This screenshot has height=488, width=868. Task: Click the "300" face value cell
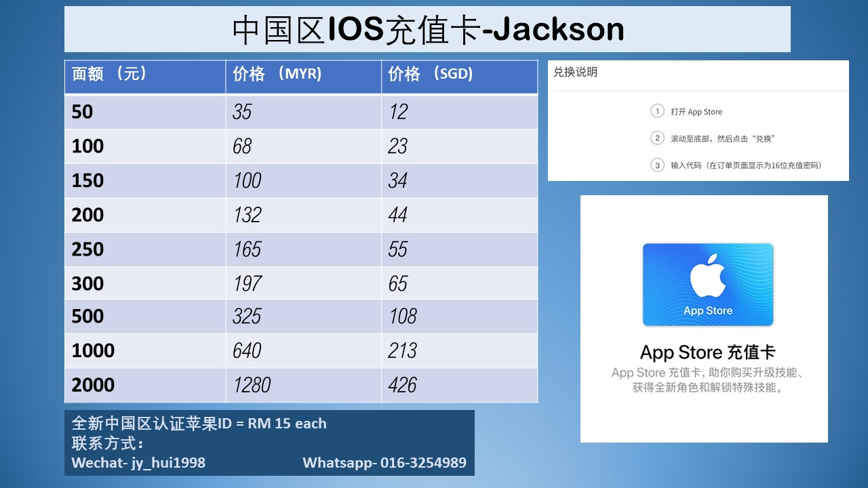click(x=145, y=283)
